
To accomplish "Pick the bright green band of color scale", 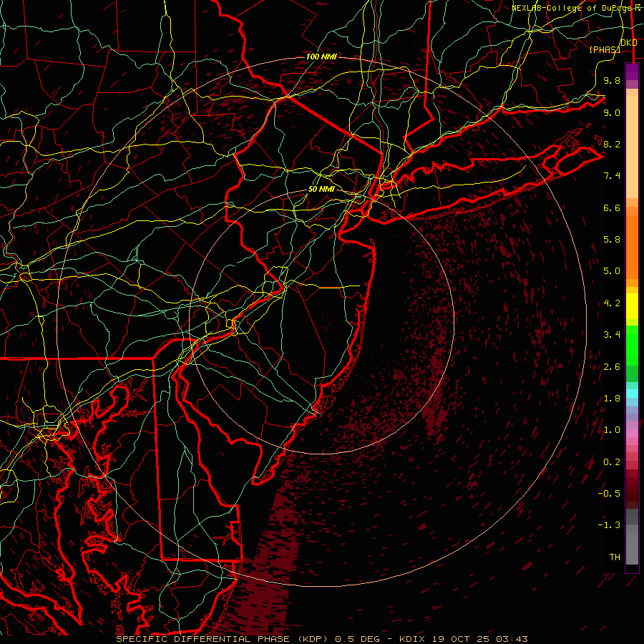I will pos(632,345).
